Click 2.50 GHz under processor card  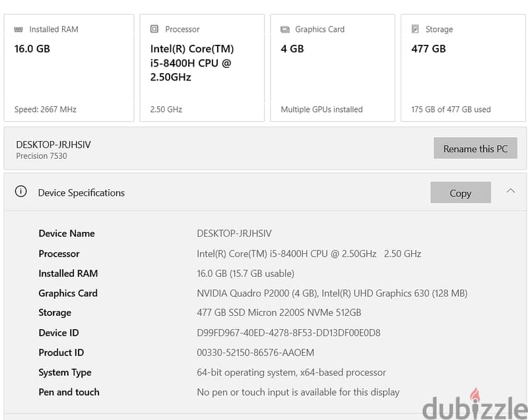[x=166, y=109]
